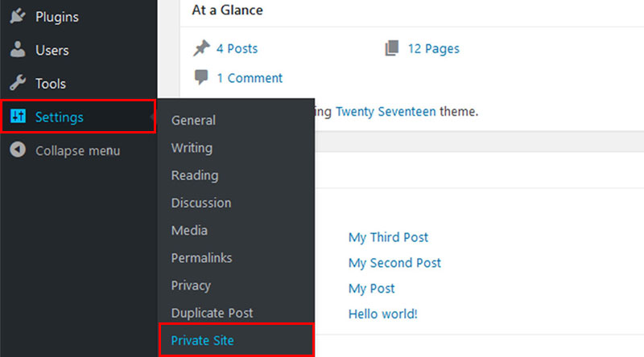
Task: Open the Hello world! post link
Action: point(383,314)
